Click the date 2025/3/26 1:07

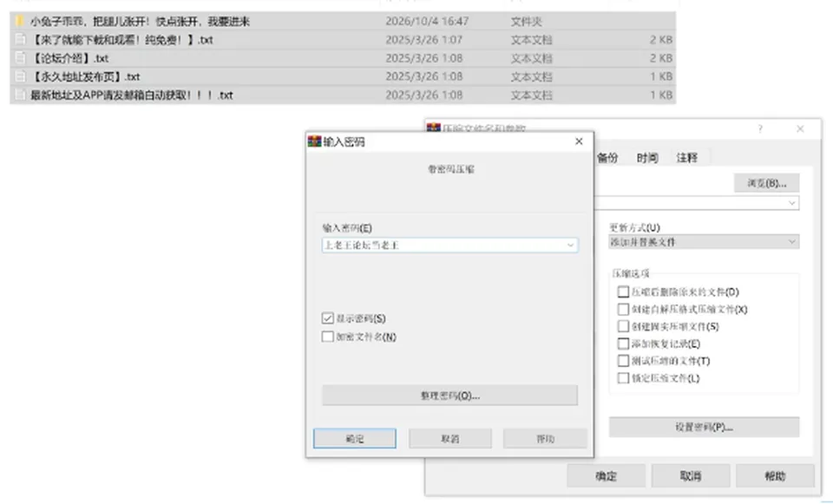pyautogui.click(x=424, y=39)
